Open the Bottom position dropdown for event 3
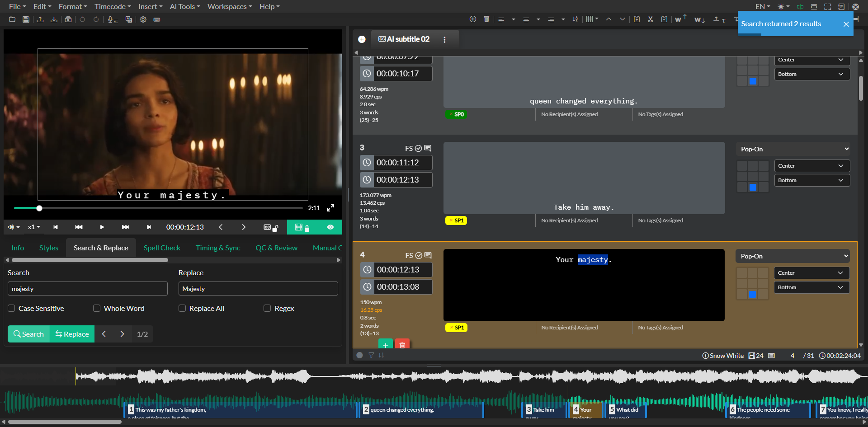The image size is (868, 427). click(812, 180)
